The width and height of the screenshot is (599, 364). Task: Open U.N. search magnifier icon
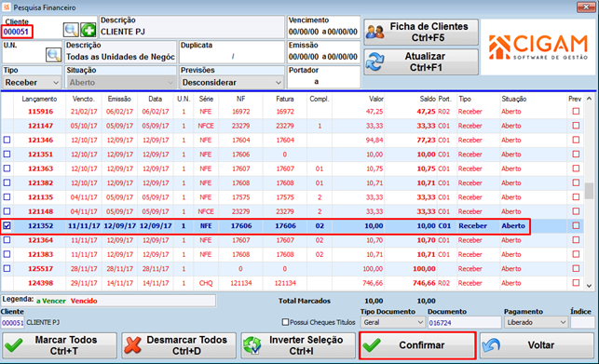[53, 55]
